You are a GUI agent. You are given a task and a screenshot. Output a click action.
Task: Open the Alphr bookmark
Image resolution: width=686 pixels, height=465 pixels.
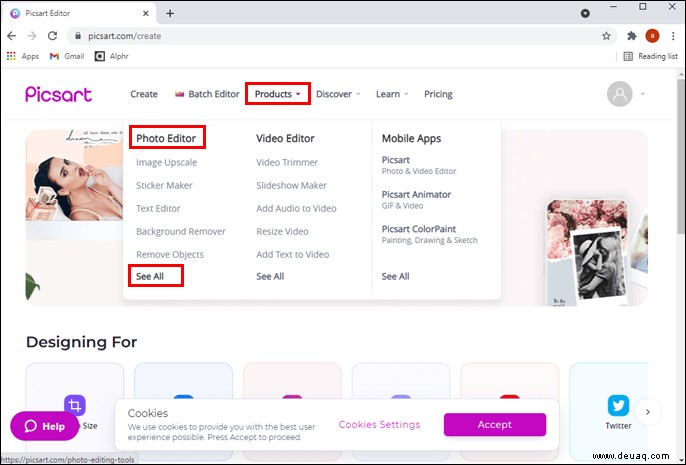(112, 56)
